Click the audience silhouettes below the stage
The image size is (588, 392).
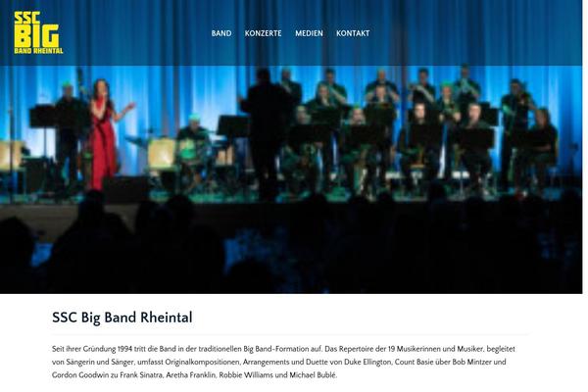[291, 248]
